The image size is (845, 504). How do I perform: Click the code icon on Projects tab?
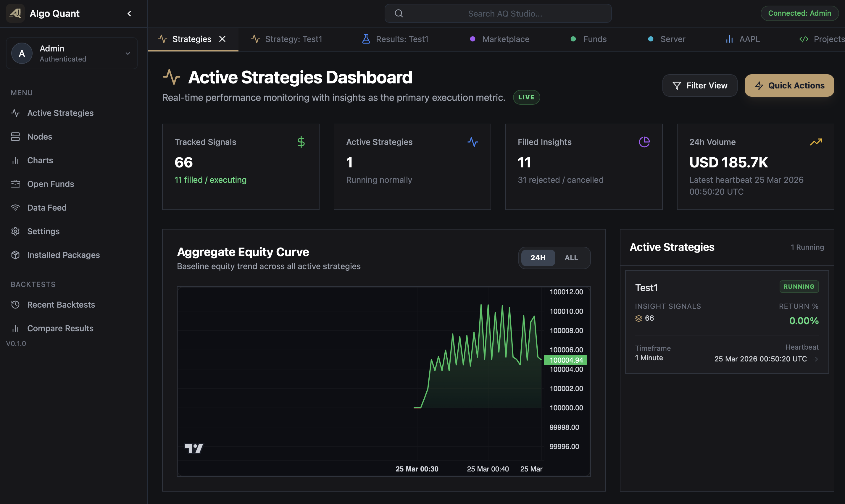pyautogui.click(x=804, y=39)
